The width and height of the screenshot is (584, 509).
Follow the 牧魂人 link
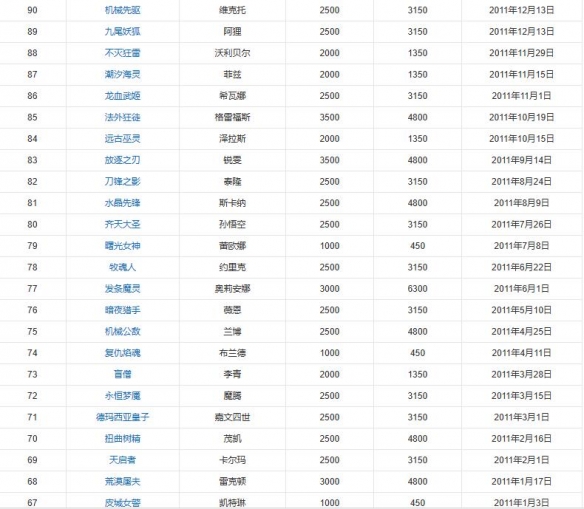pyautogui.click(x=123, y=267)
